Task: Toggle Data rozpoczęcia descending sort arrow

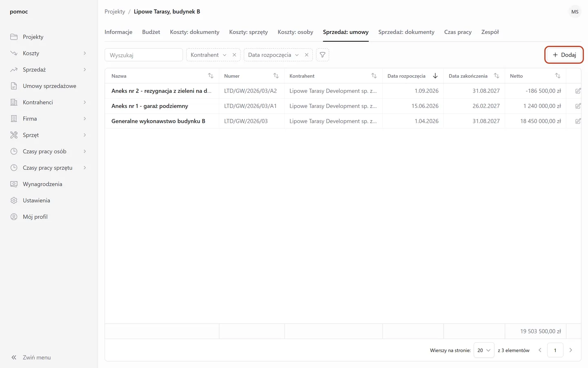Action: (435, 76)
